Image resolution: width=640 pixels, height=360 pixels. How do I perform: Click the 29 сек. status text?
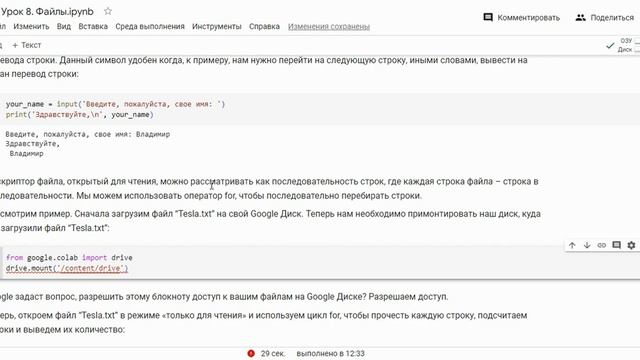tap(273, 353)
